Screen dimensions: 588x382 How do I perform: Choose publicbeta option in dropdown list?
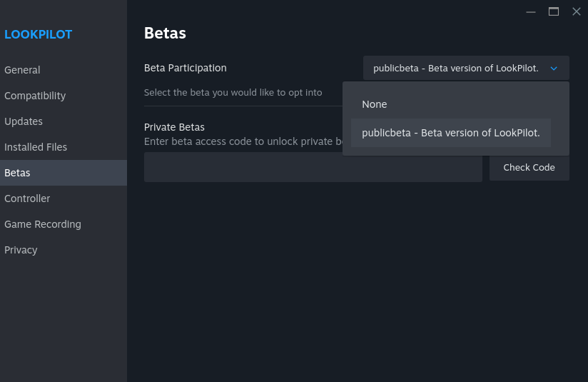(450, 133)
